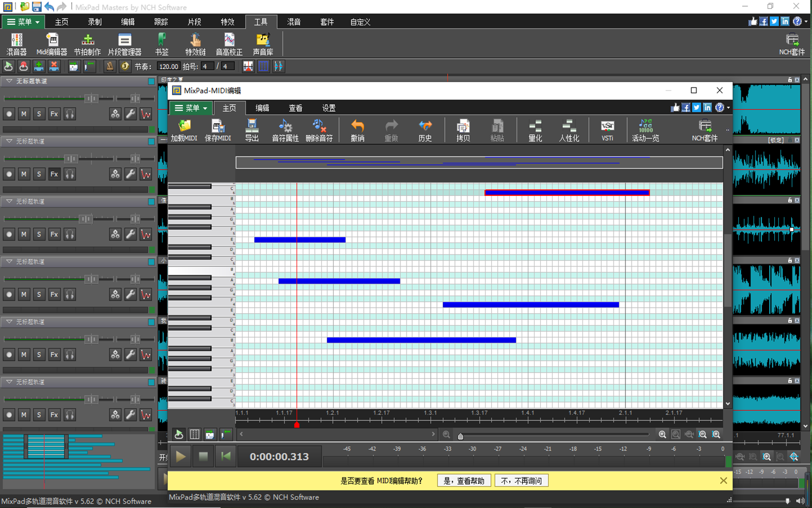The height and width of the screenshot is (508, 812).
Task: Click the 120.00 tempo input field
Action: pos(168,66)
